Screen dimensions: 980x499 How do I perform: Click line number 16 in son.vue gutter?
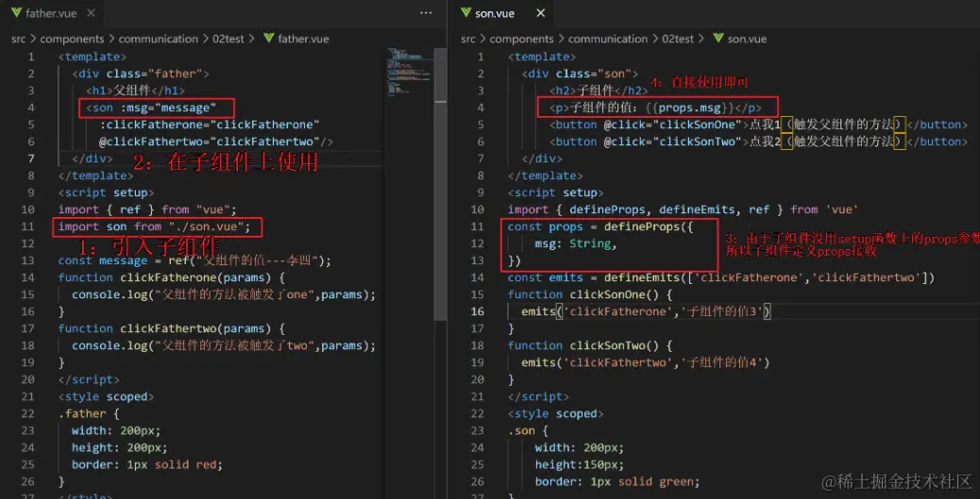(478, 311)
